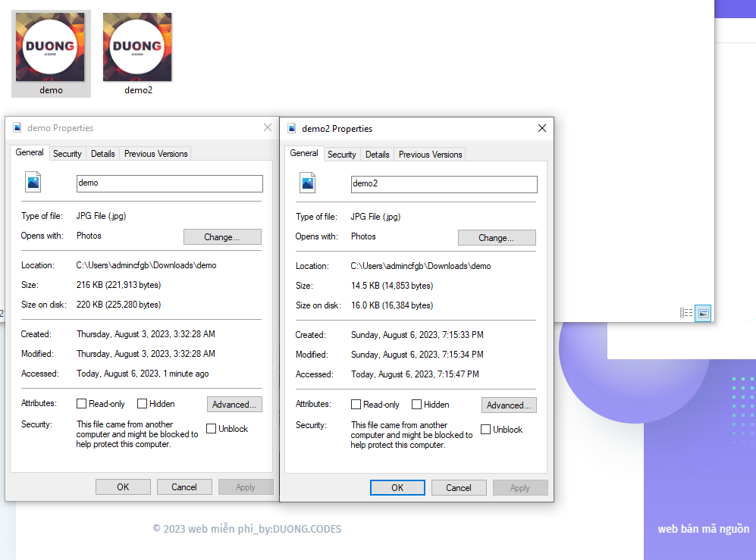Click the demo2 file name field

click(x=444, y=184)
